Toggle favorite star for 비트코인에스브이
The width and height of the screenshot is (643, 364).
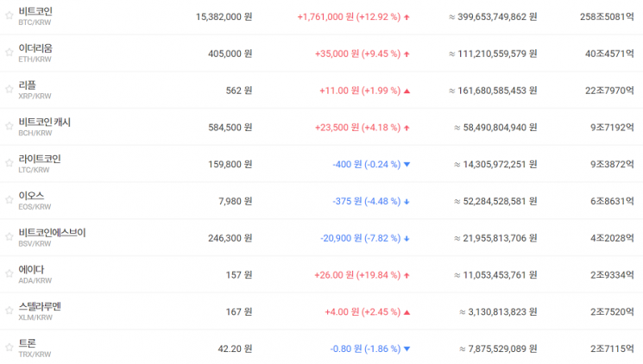pyautogui.click(x=9, y=237)
